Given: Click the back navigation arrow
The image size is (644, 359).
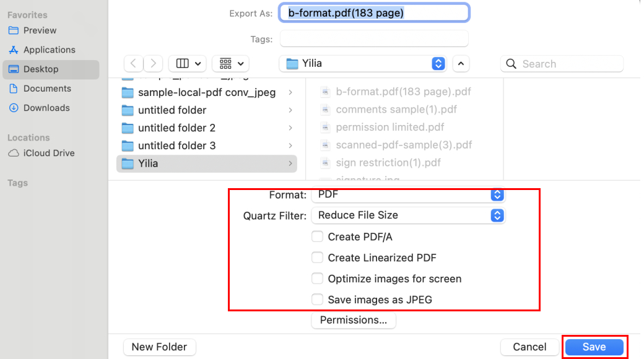Looking at the screenshot, I should click(x=134, y=63).
